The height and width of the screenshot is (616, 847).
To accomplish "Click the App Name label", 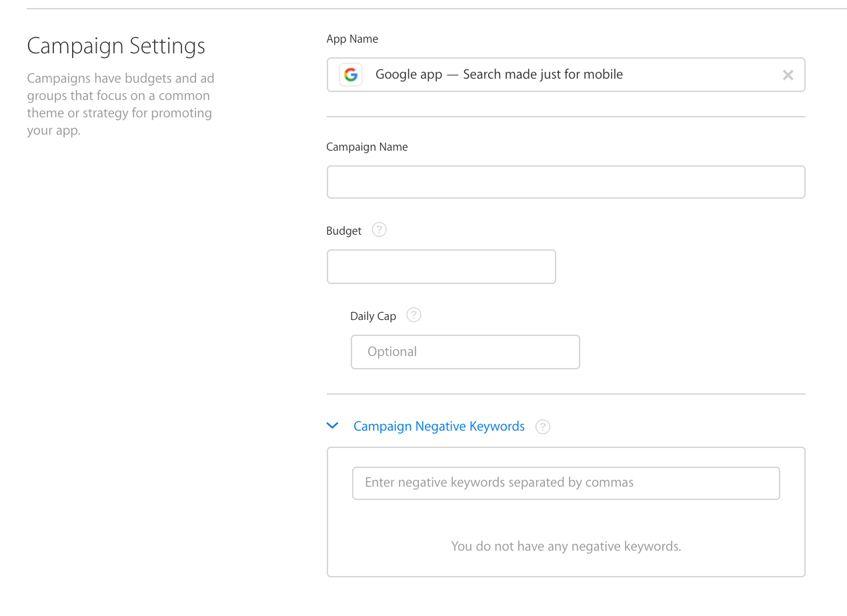I will (352, 39).
